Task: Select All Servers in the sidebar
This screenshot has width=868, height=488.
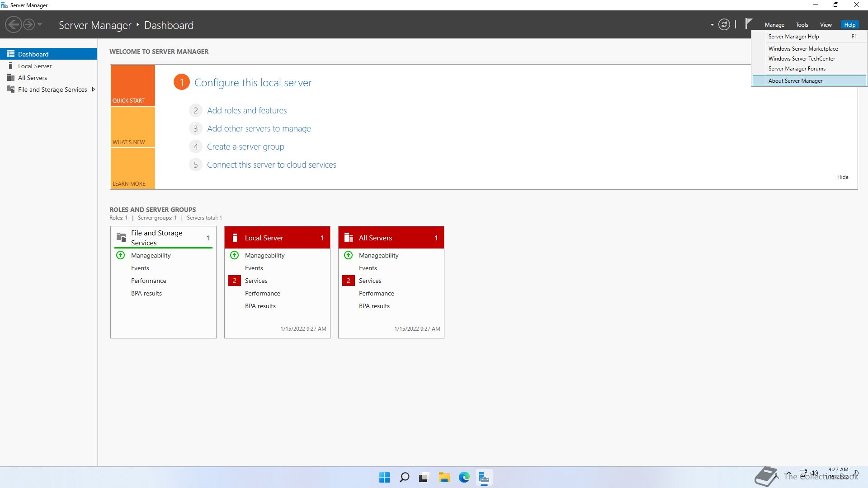Action: coord(33,78)
